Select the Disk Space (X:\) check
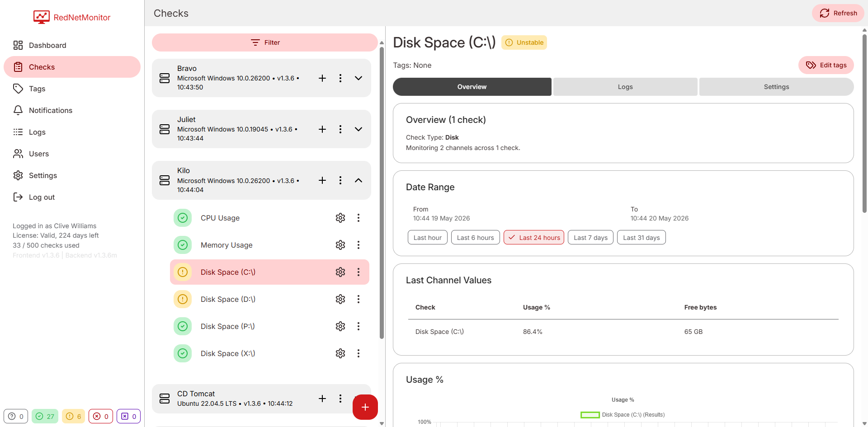The image size is (868, 427). tap(269, 353)
